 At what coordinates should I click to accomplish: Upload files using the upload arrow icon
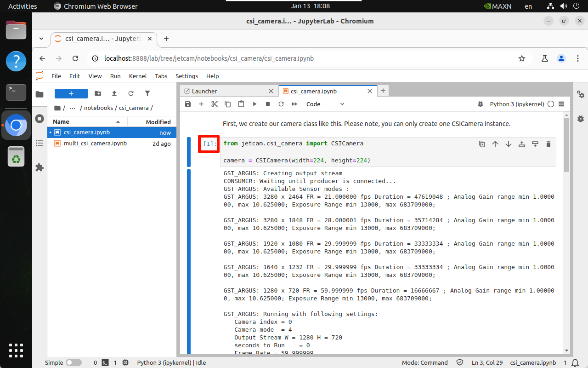click(114, 93)
